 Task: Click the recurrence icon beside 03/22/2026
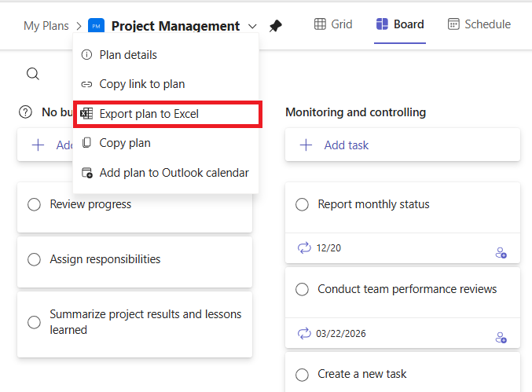tap(304, 333)
